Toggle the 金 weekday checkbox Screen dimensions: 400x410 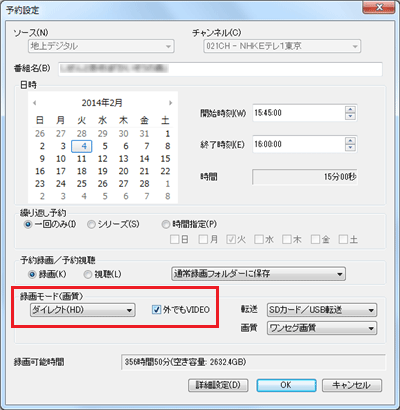315,239
